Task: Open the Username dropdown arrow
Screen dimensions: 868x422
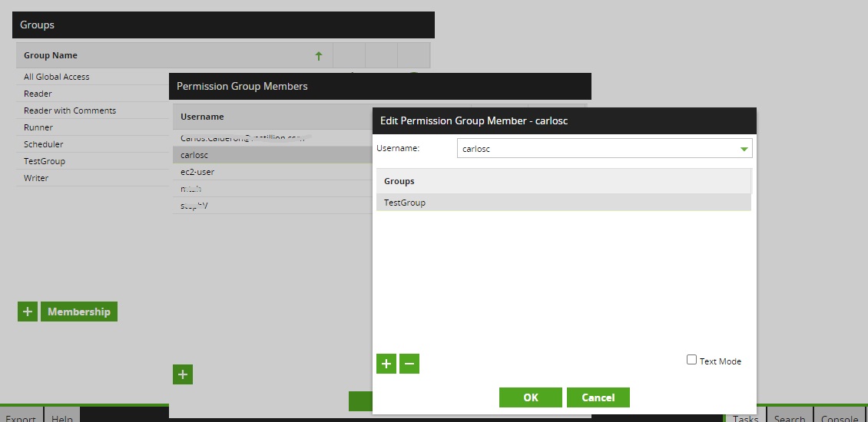Action: [744, 149]
